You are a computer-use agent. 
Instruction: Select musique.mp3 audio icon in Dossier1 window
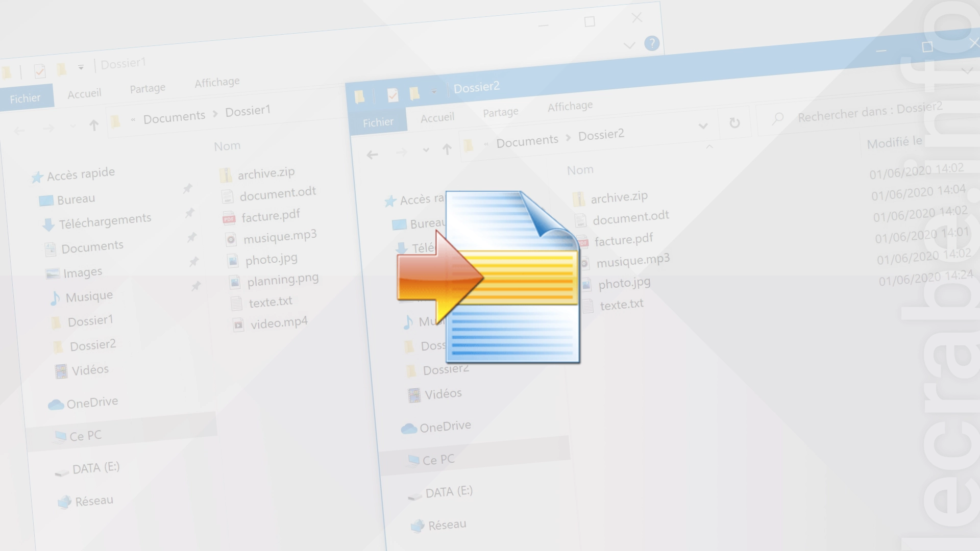[231, 240]
